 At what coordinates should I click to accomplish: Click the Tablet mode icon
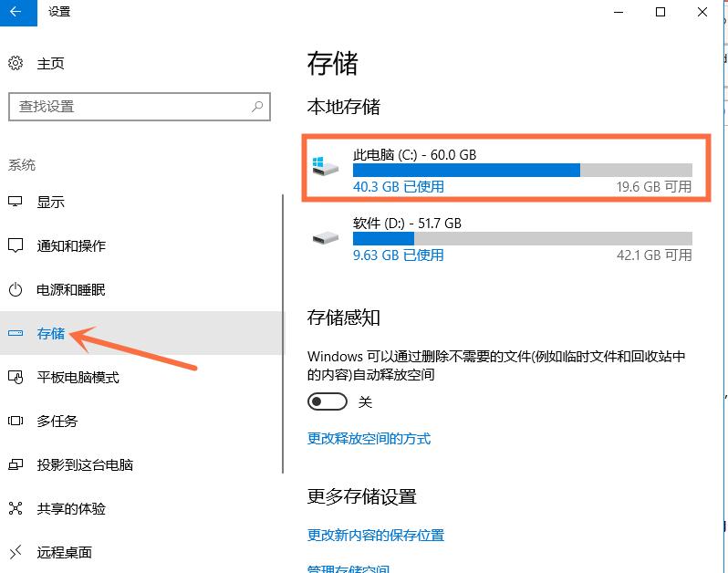[16, 377]
